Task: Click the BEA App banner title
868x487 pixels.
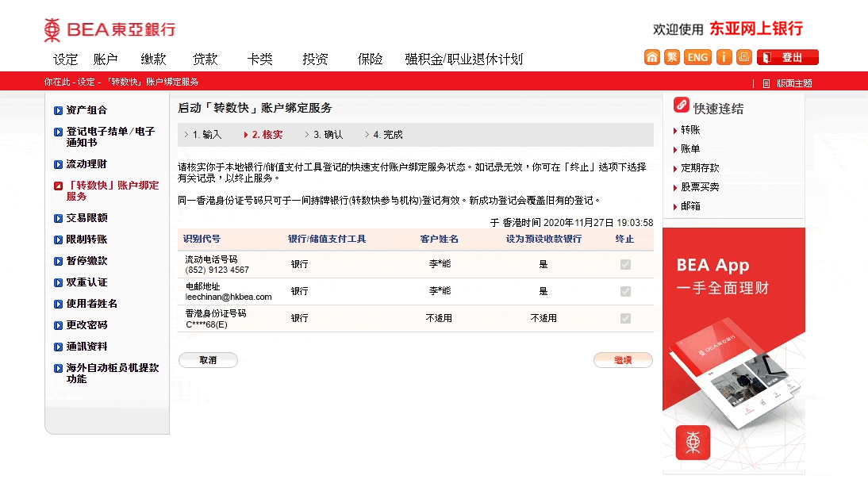Action: (x=713, y=266)
